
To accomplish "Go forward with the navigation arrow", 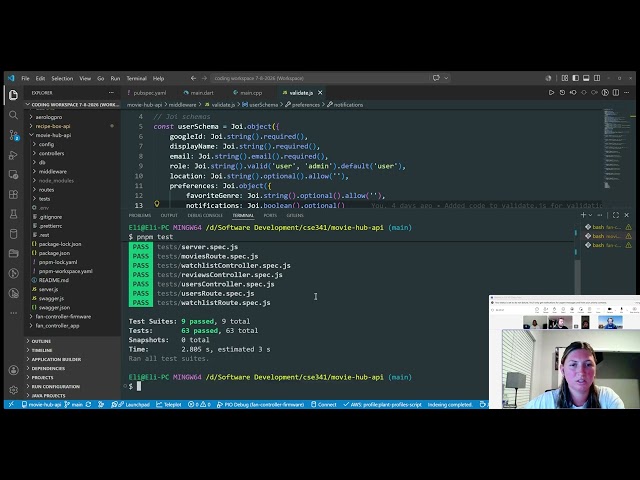I will [x=204, y=78].
